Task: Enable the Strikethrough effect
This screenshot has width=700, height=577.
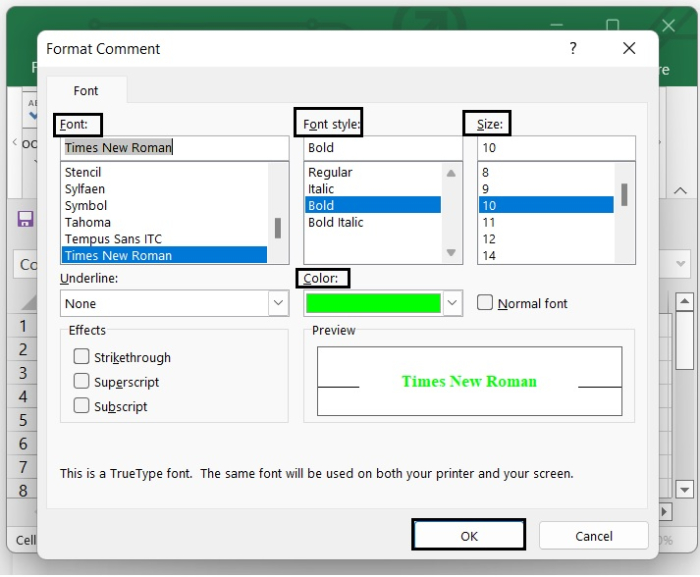Action: click(x=81, y=356)
